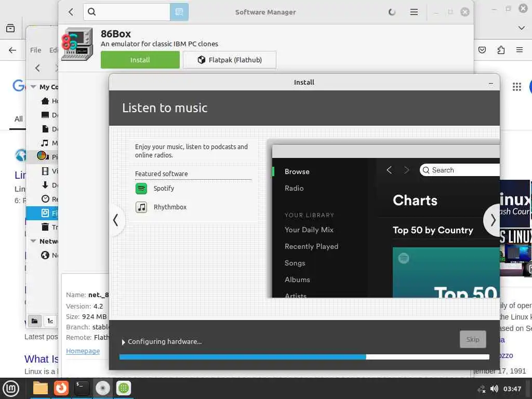Open Trash in file manager sidebar

[49, 227]
